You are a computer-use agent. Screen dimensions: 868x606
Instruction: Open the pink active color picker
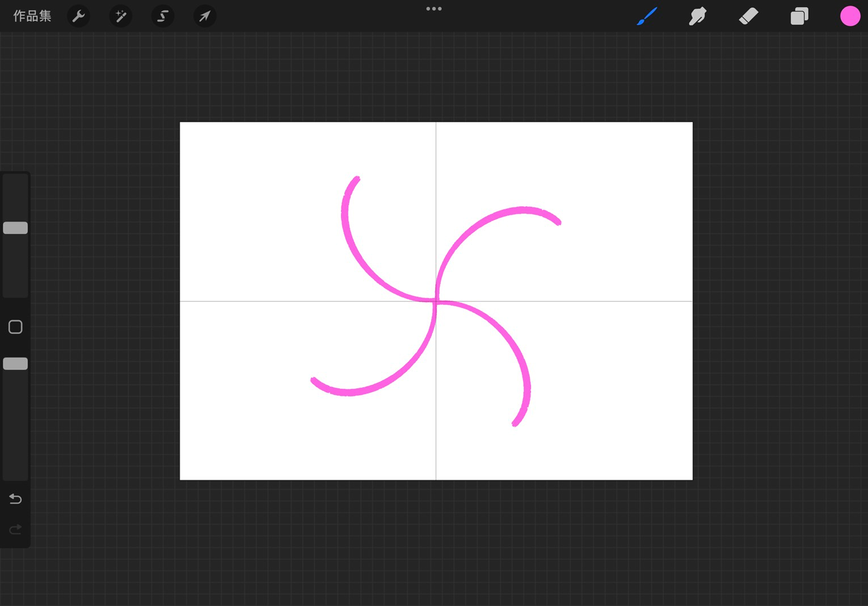pyautogui.click(x=850, y=16)
